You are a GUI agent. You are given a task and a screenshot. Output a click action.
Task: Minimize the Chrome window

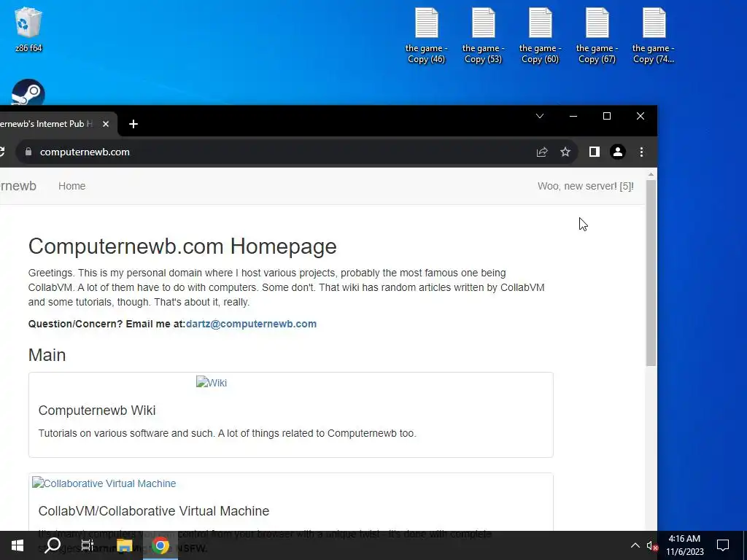tap(573, 116)
